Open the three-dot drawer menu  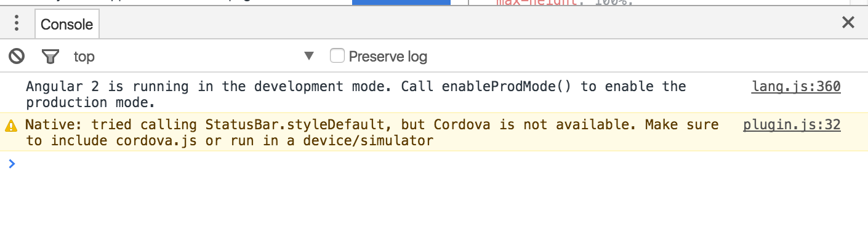coord(17,24)
